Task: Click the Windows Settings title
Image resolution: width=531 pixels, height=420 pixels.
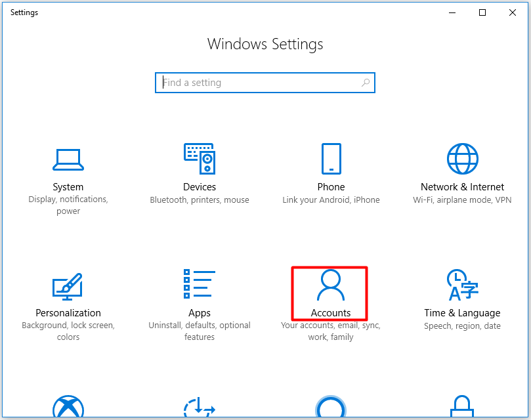Action: pos(265,44)
